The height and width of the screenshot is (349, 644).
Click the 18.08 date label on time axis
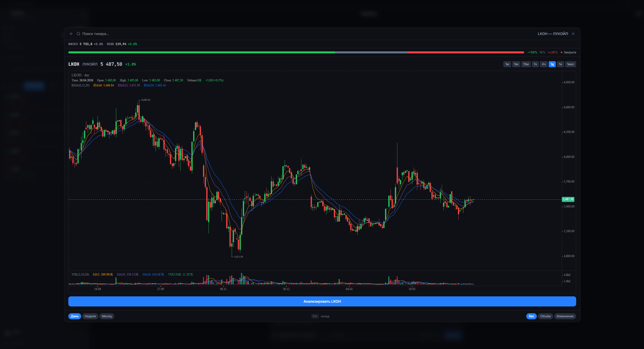[x=98, y=289]
